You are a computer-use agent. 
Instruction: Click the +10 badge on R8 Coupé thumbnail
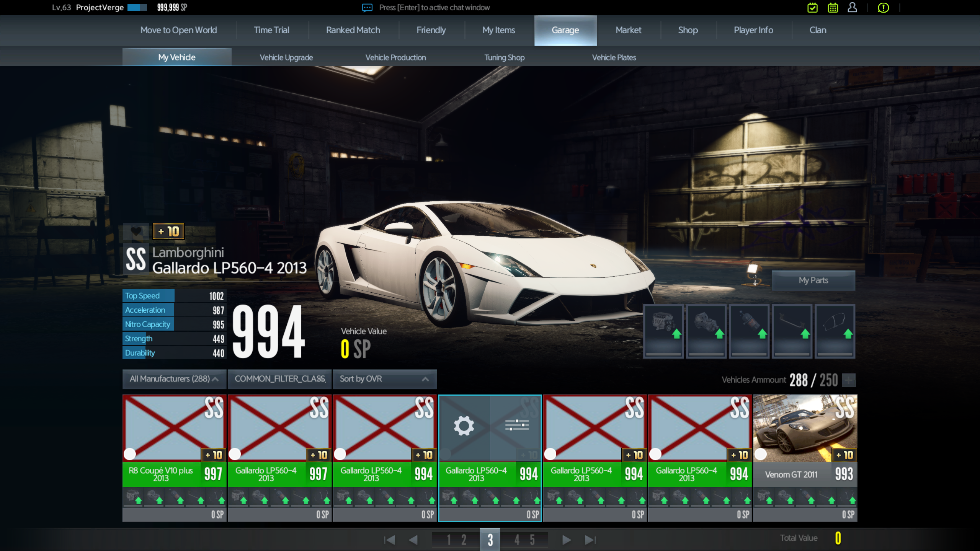pos(214,455)
